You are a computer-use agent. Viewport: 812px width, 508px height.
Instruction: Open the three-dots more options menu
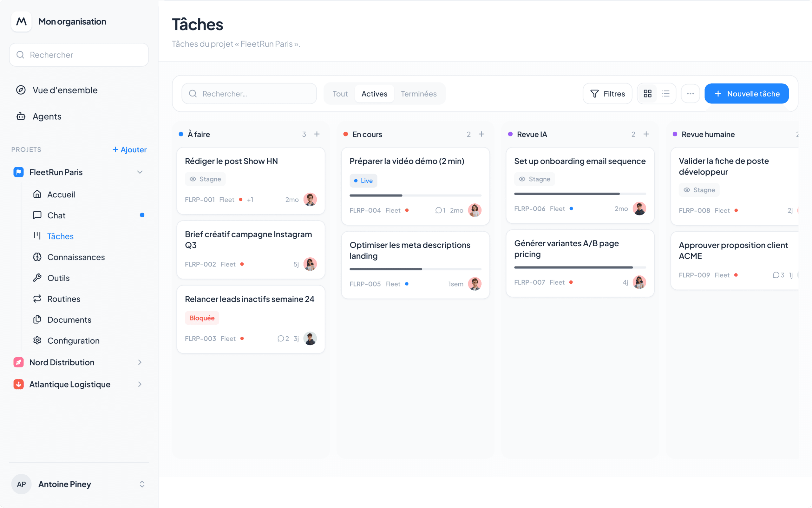click(690, 94)
